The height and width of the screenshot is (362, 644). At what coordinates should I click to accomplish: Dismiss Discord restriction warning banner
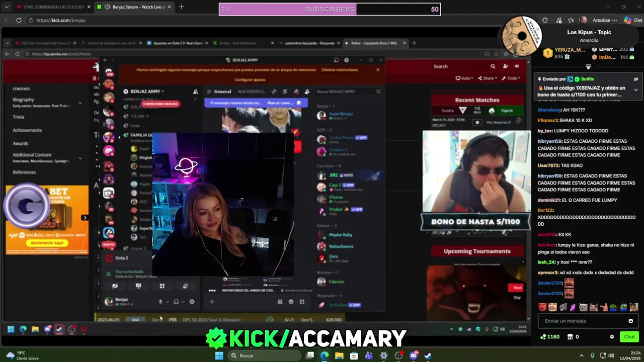coord(378,70)
